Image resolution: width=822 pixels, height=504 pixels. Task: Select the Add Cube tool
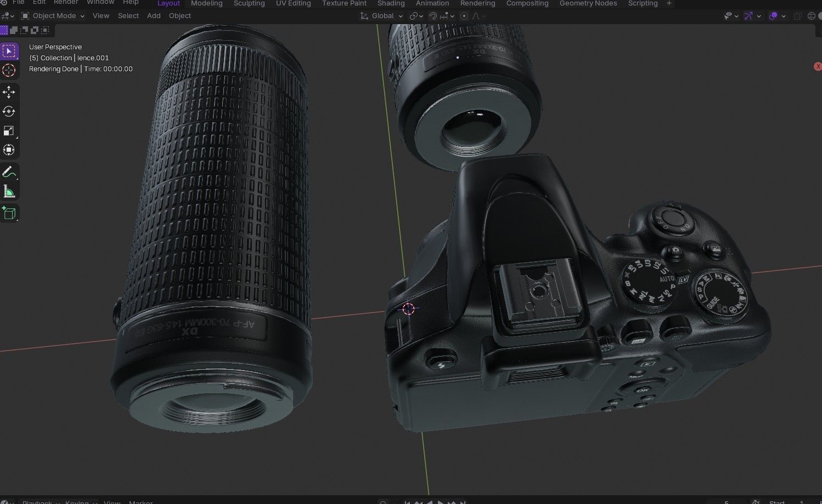9,213
